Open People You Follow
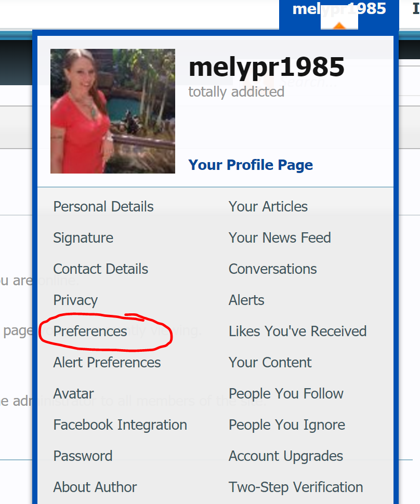 point(286,394)
